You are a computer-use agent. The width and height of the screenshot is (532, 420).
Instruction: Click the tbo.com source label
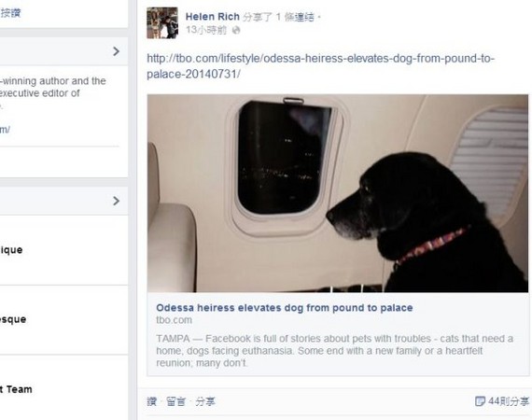(174, 320)
